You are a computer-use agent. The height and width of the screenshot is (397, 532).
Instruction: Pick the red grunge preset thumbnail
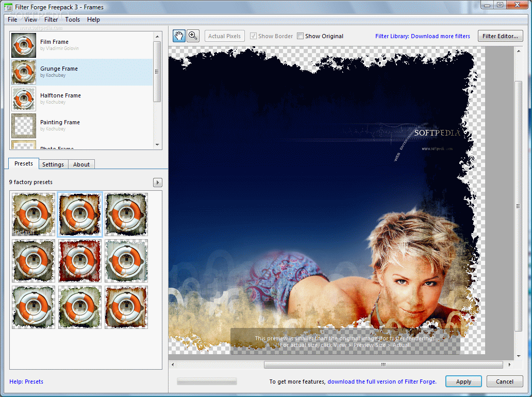coord(80,261)
